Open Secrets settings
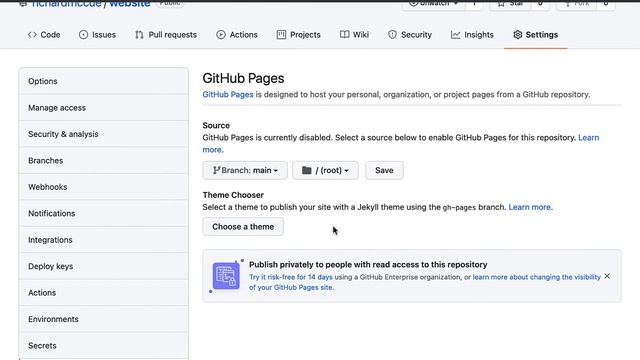The image size is (640, 360). [x=104, y=345]
